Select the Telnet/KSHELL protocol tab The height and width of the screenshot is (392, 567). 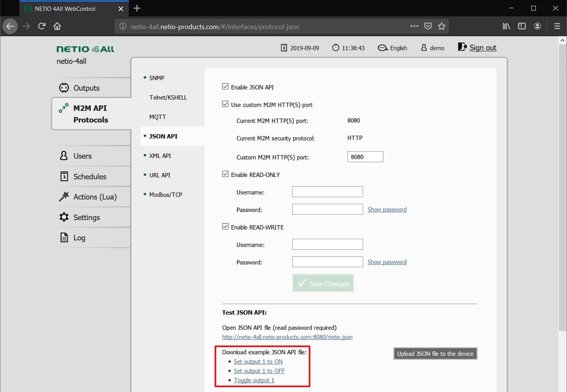[168, 97]
